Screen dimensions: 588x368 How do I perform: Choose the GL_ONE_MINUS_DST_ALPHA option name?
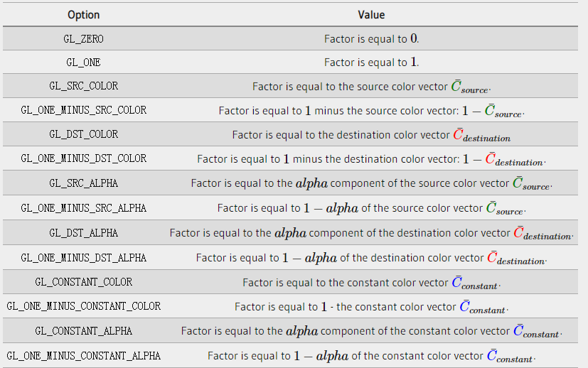point(83,258)
